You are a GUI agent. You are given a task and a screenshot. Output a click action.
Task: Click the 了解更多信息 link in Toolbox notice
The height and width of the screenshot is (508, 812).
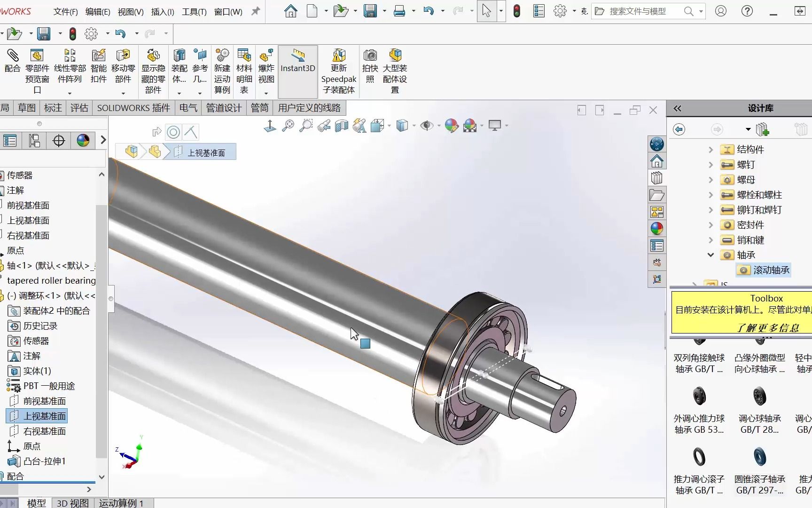[x=767, y=328]
